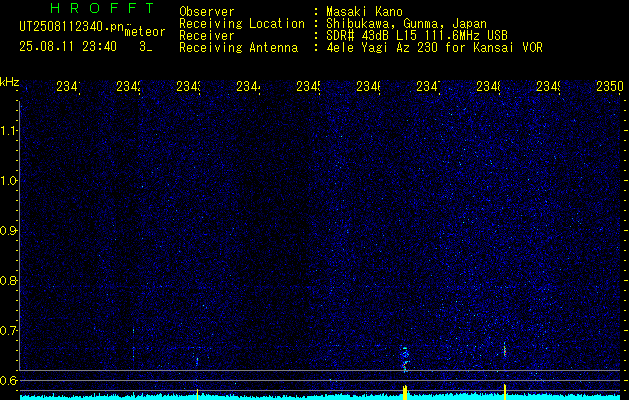
Task: Click the 2344 time axis label
Action: pos(248,86)
